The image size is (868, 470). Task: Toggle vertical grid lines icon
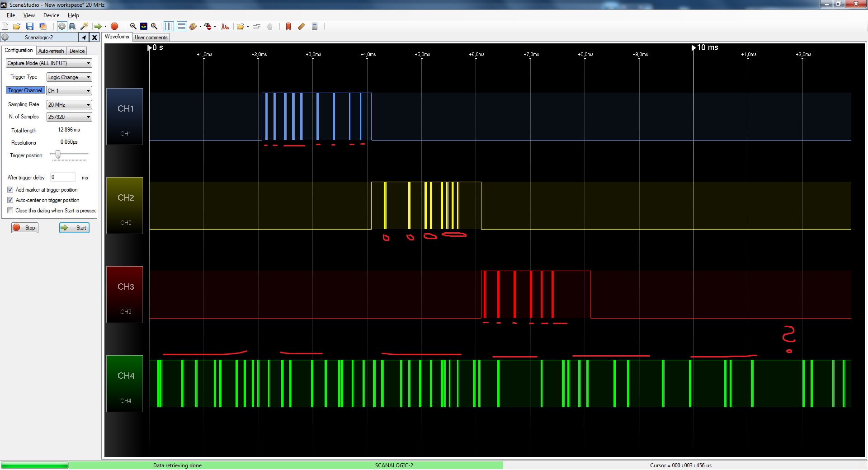tap(169, 26)
